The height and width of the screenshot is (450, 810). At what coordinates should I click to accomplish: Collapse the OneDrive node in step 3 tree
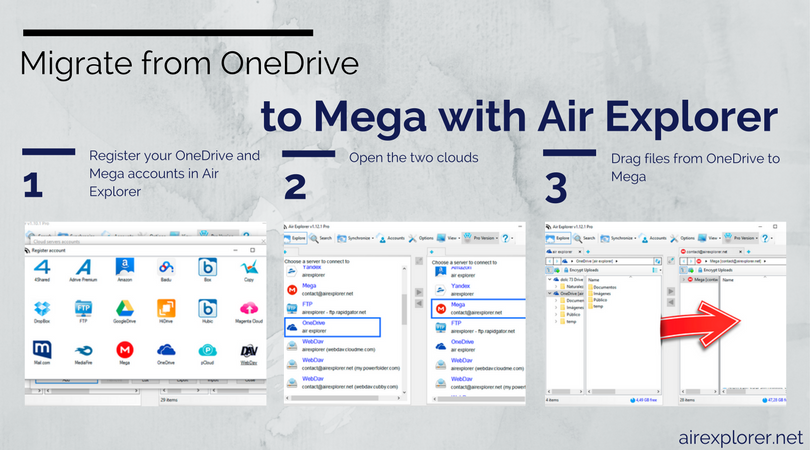pos(550,293)
